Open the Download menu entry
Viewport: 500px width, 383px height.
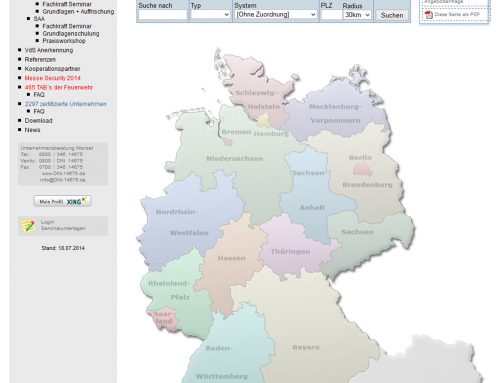38,121
